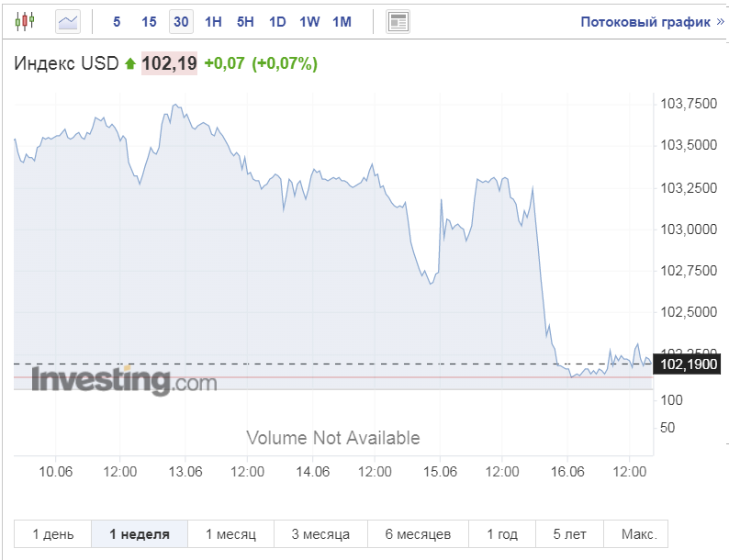Set the interval to 5 minutes
This screenshot has width=729, height=560.
click(x=117, y=21)
